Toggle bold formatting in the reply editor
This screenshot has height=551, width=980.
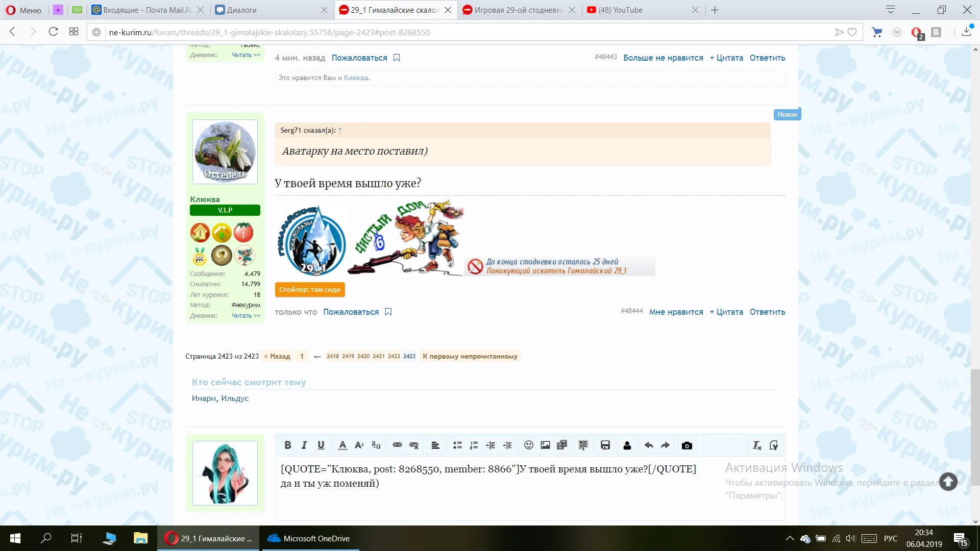point(287,445)
